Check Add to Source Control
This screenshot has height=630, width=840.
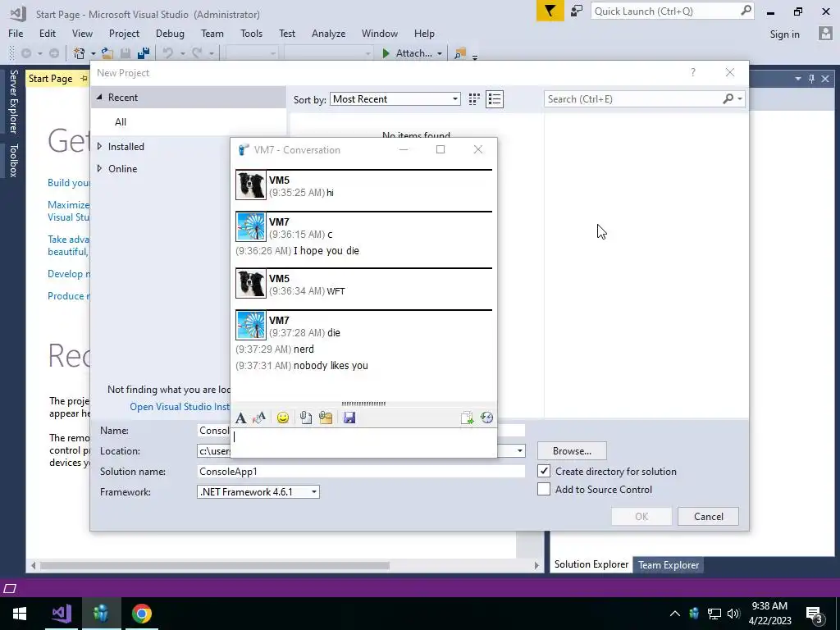pos(544,489)
